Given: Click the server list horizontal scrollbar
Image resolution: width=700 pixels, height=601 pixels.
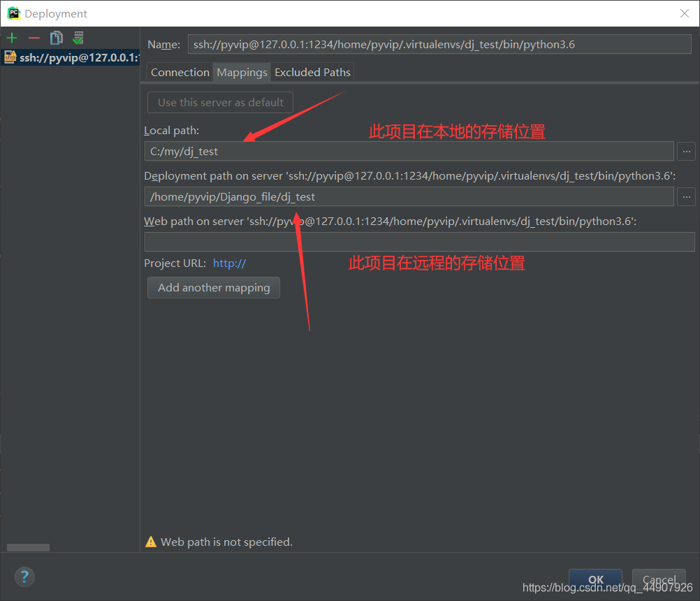Looking at the screenshot, I should 28,547.
